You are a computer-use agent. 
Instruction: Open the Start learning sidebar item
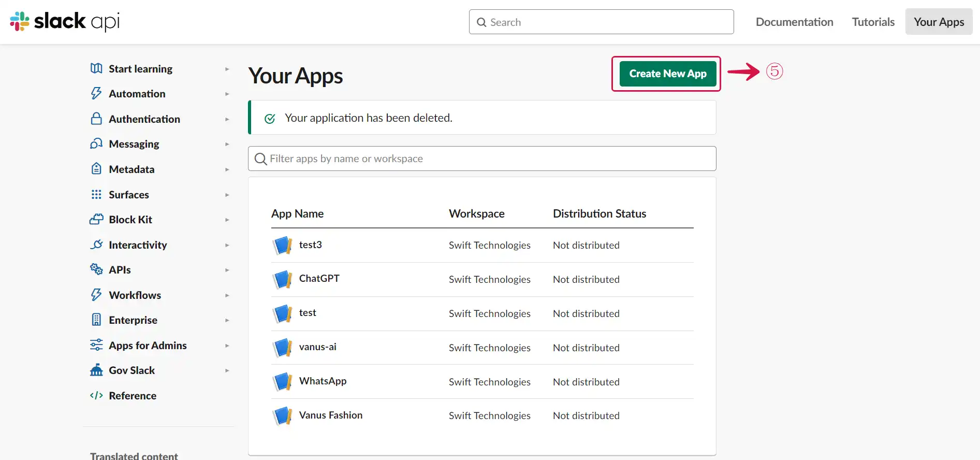point(141,69)
